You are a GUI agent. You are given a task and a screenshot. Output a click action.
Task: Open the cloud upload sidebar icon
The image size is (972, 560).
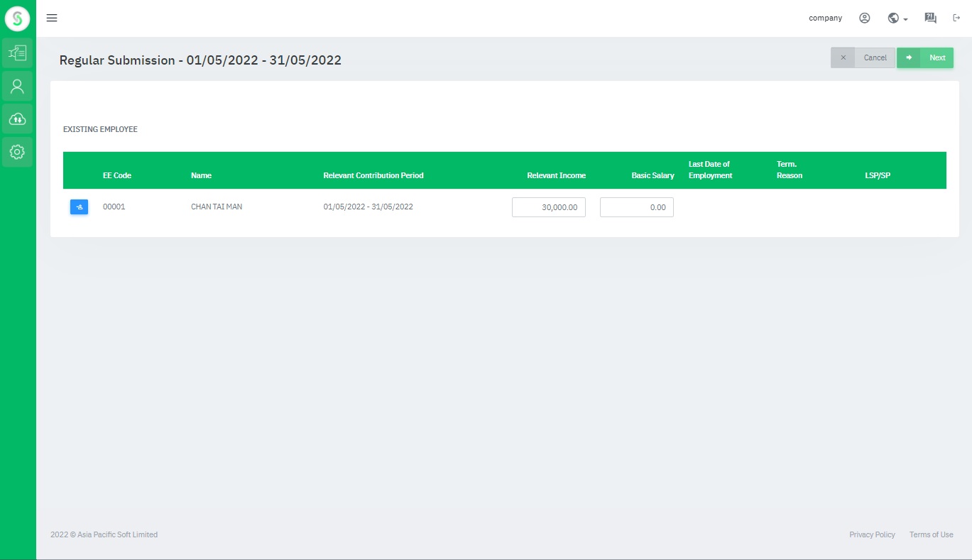pos(18,119)
